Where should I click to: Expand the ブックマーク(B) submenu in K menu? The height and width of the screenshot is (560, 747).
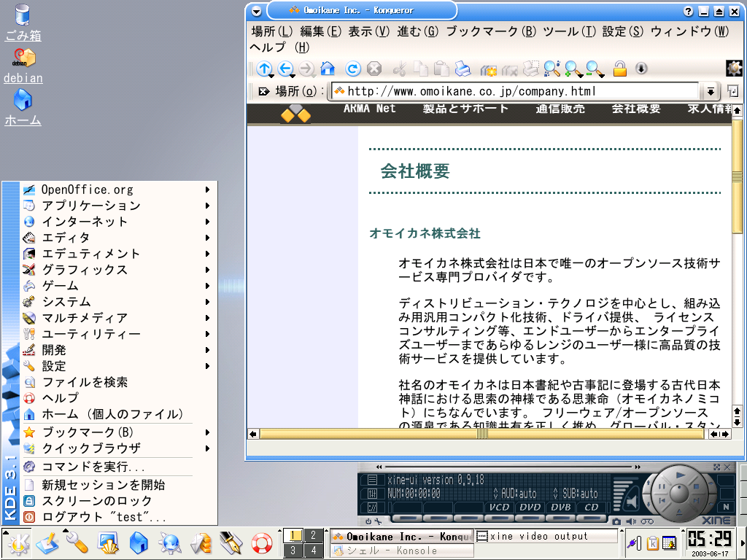pyautogui.click(x=119, y=432)
